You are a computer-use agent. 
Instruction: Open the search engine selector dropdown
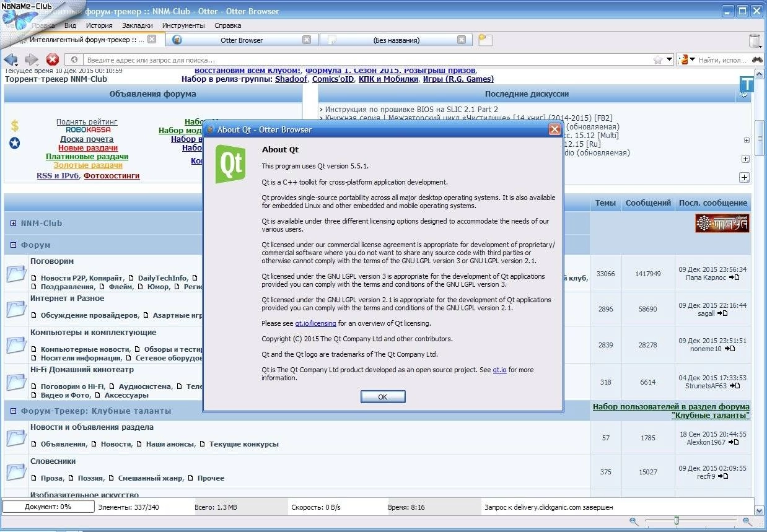691,60
